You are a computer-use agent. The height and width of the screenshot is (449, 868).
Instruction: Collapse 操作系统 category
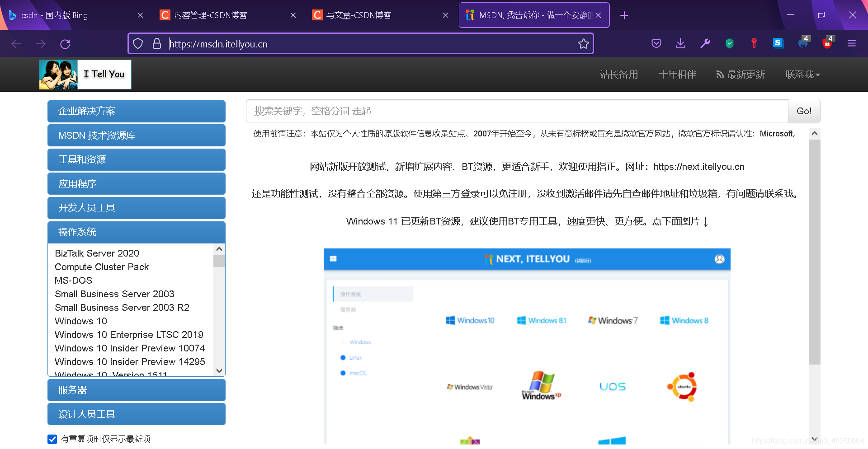pos(137,232)
